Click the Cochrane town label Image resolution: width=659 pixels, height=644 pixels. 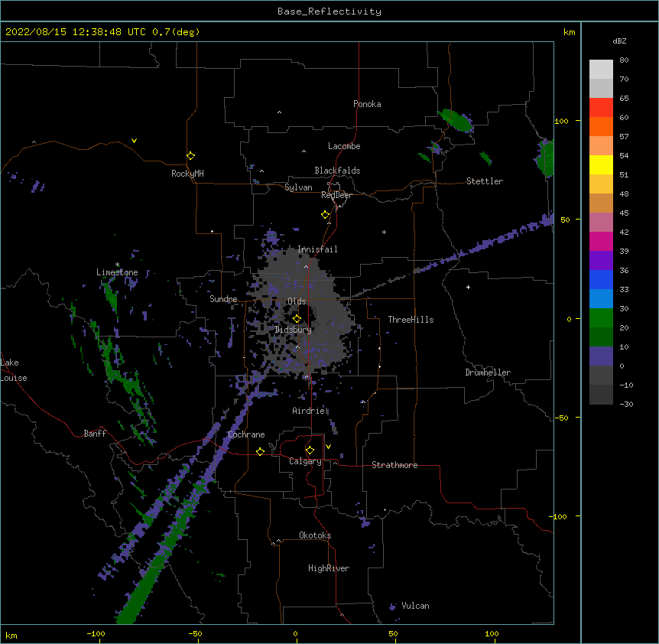point(246,434)
